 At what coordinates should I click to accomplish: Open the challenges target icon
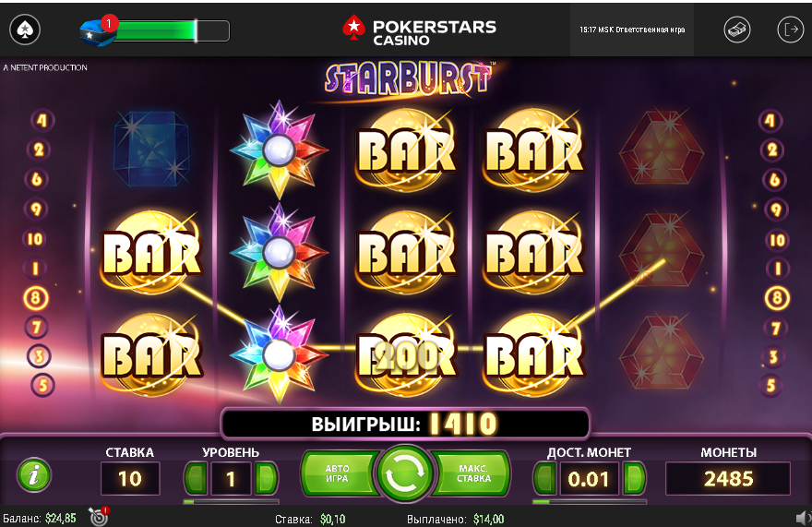[x=99, y=517]
